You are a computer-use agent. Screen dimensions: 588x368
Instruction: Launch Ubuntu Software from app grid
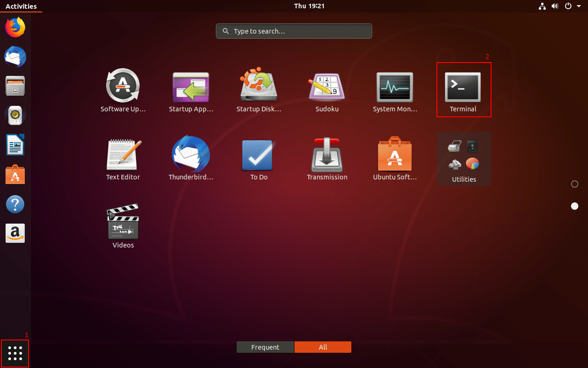[x=395, y=159]
